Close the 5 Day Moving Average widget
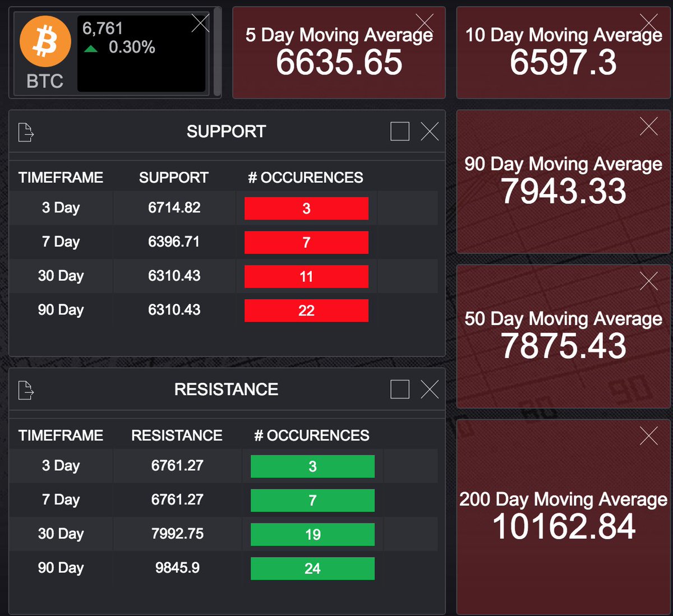 pyautogui.click(x=425, y=21)
